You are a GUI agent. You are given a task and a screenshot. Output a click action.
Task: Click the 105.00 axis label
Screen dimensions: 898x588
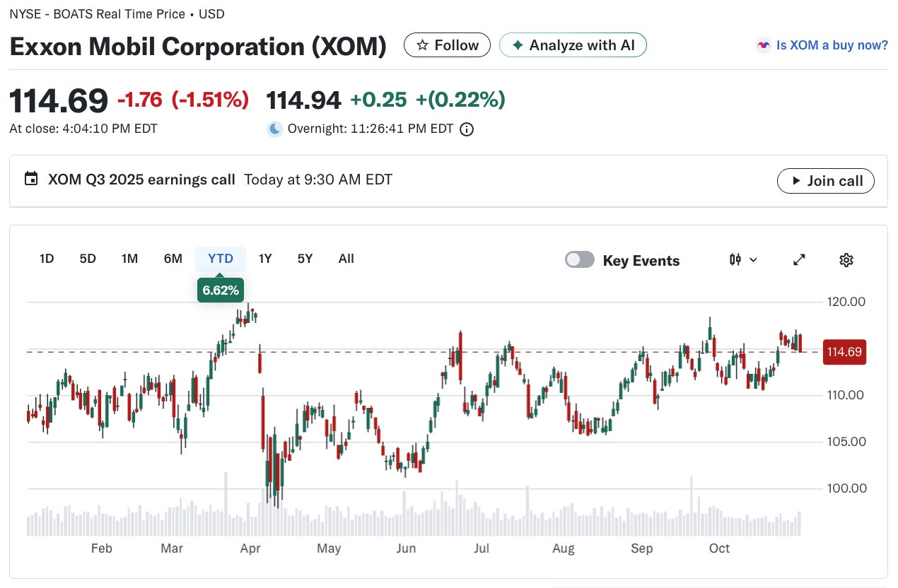point(846,442)
